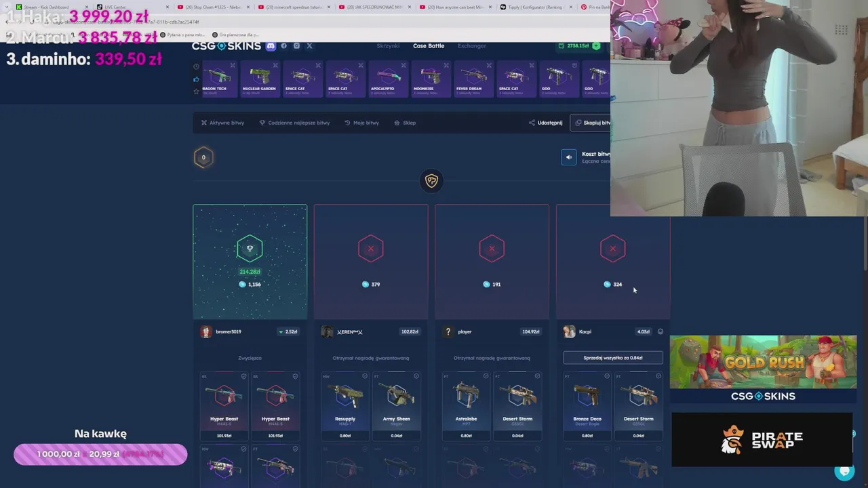Image resolution: width=868 pixels, height=488 pixels.
Task: Open the Pytania o pana bookmark
Action: [x=182, y=35]
